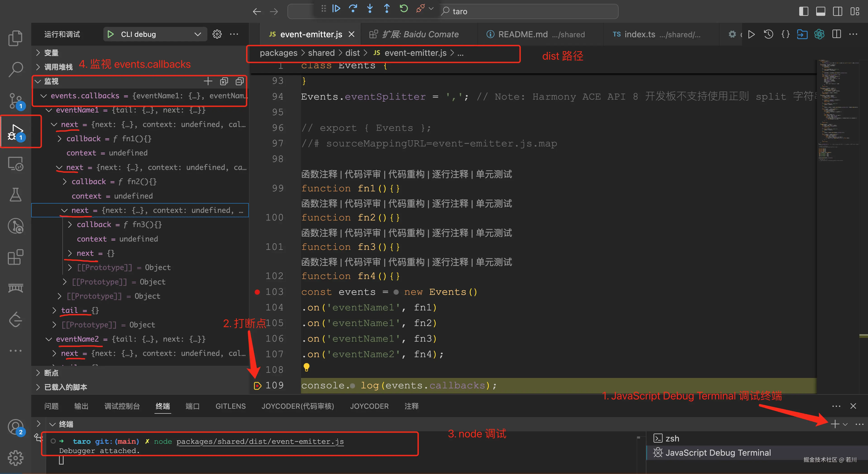The width and height of the screenshot is (868, 474).
Task: Click the dist breadcrumb segment
Action: click(352, 53)
